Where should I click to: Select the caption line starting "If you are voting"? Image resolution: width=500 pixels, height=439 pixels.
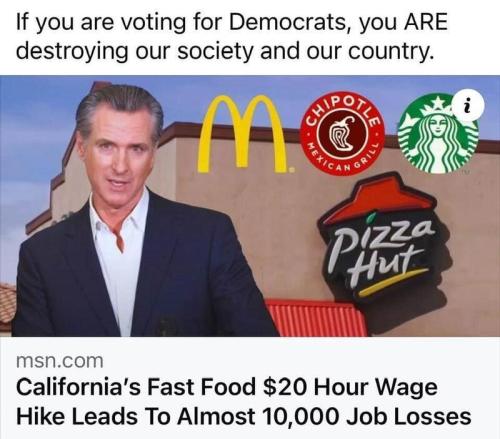coord(232,23)
